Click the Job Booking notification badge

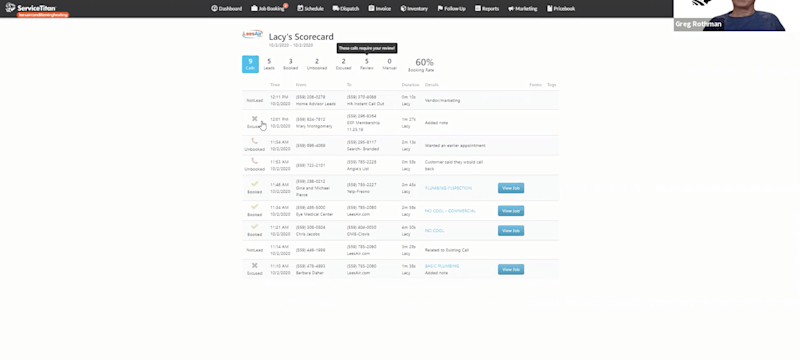[286, 5]
